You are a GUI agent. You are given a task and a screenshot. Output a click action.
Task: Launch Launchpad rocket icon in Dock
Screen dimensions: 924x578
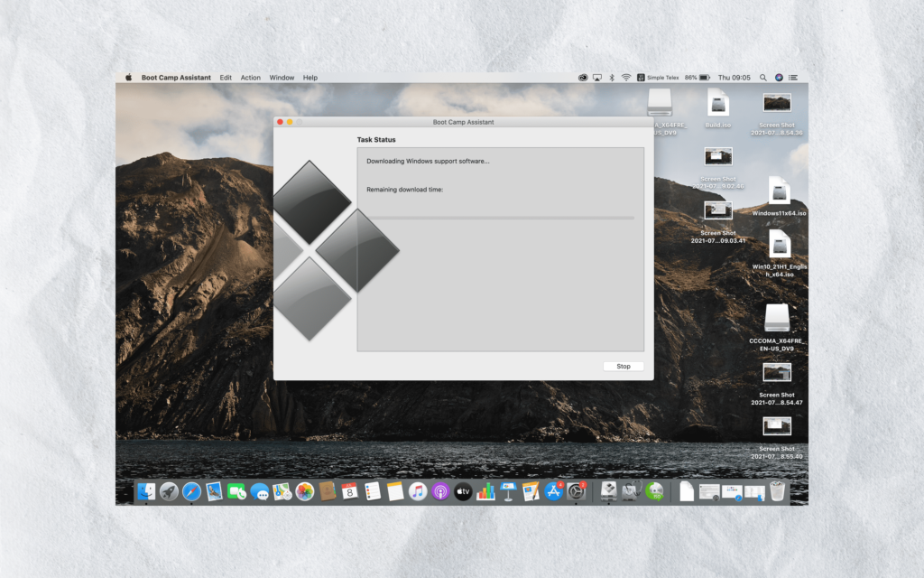169,491
